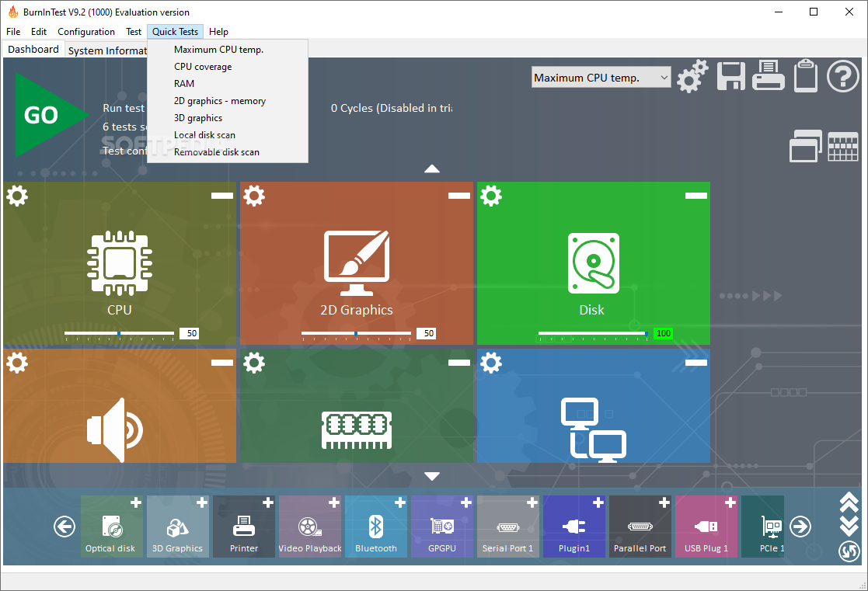Open the clipboard icon in the toolbar

[806, 75]
